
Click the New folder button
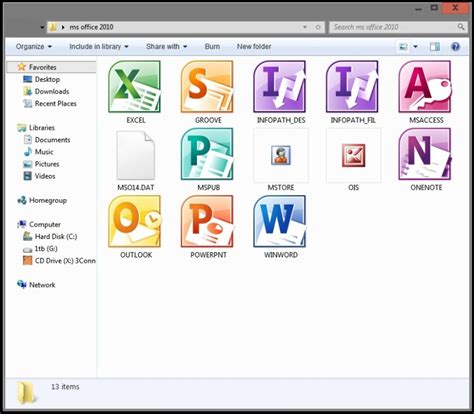(x=254, y=47)
